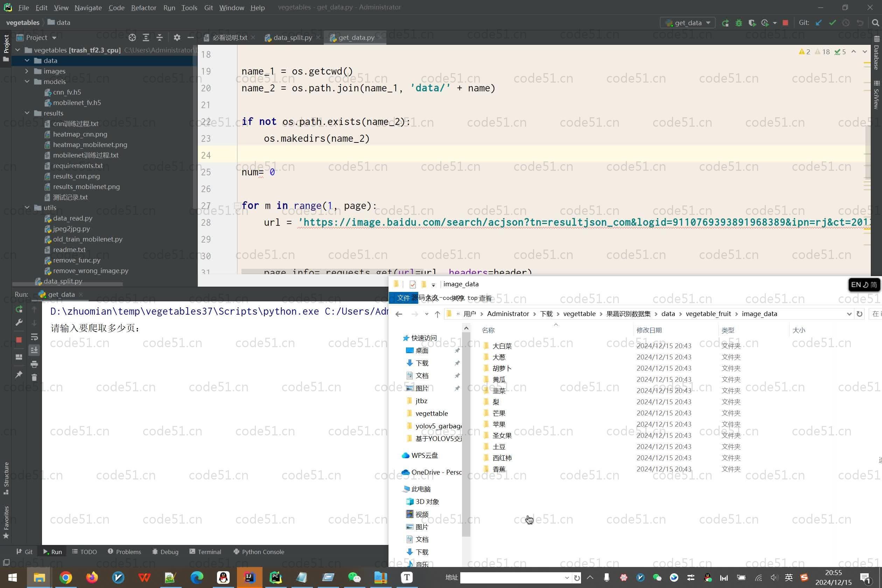Click the Git commit checkmark icon
The width and height of the screenshot is (882, 588).
[x=832, y=23]
